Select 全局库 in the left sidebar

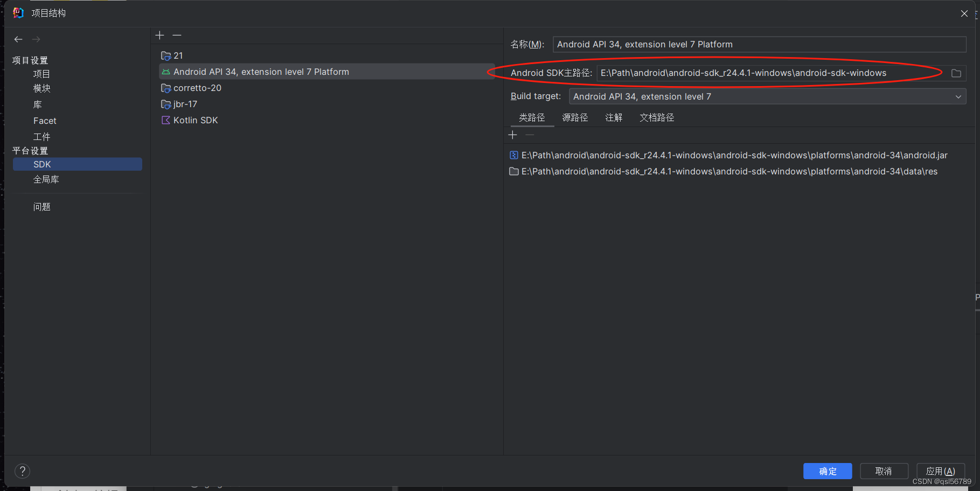click(x=46, y=179)
